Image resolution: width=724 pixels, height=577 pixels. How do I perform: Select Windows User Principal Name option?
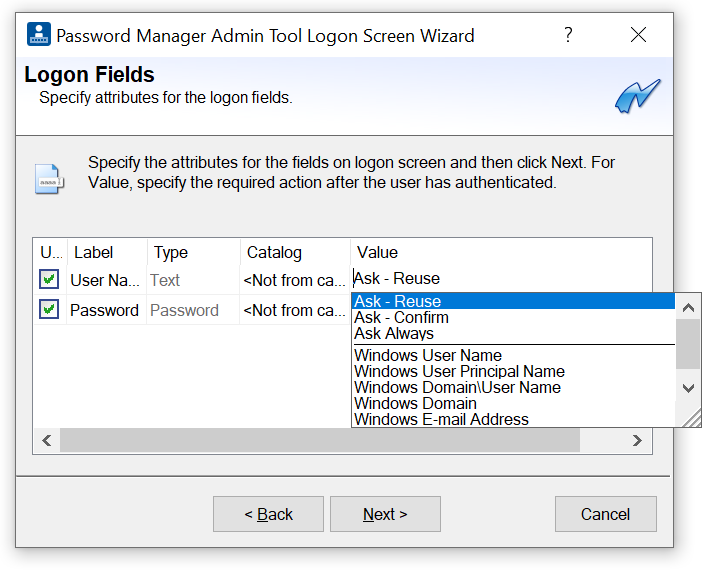click(459, 372)
